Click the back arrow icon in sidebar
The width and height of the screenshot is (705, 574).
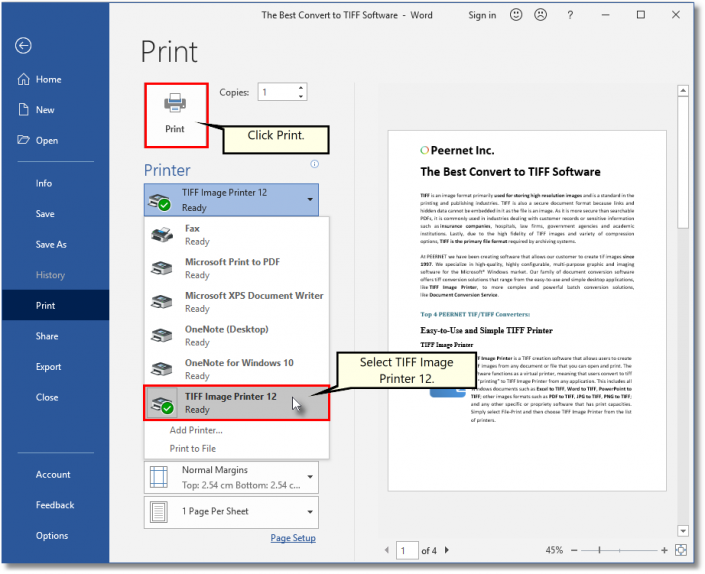(23, 45)
